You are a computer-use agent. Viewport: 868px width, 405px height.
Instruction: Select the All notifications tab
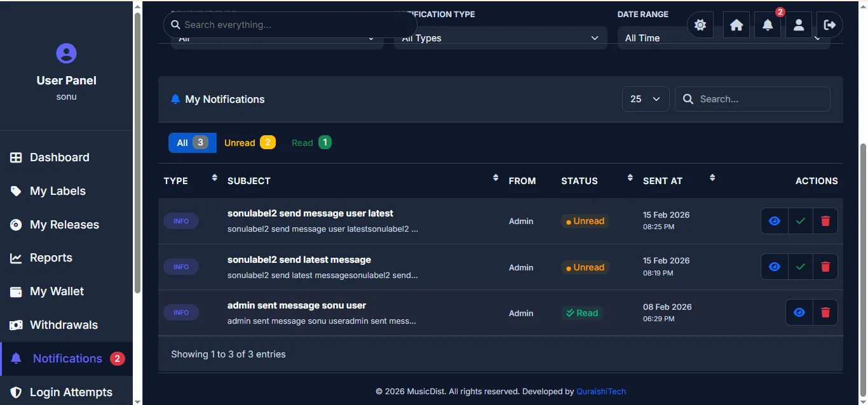coord(193,143)
